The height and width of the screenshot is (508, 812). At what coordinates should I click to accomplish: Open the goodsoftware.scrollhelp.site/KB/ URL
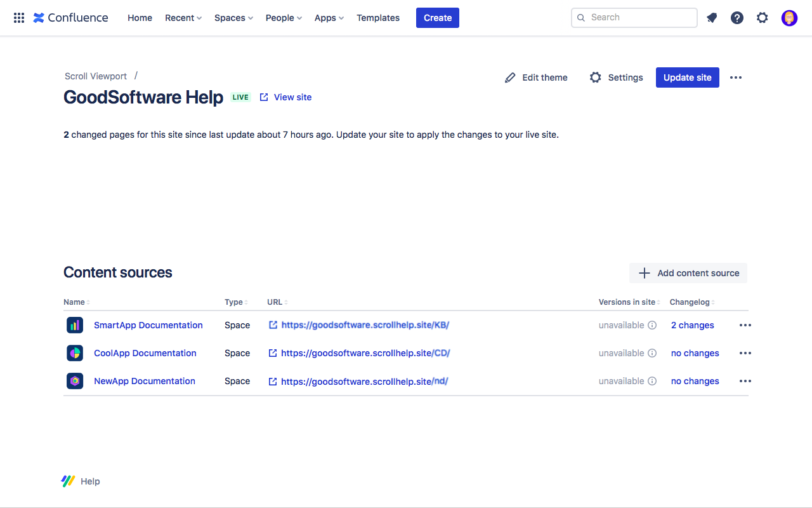click(365, 325)
